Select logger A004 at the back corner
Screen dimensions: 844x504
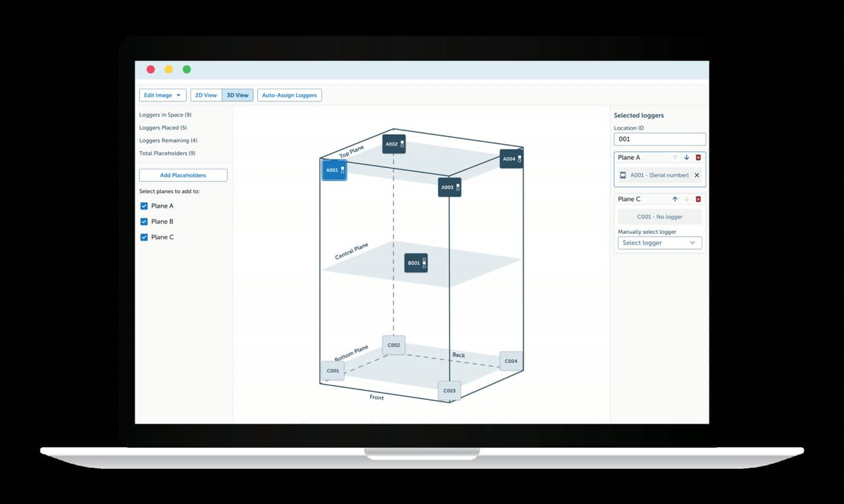pyautogui.click(x=511, y=159)
